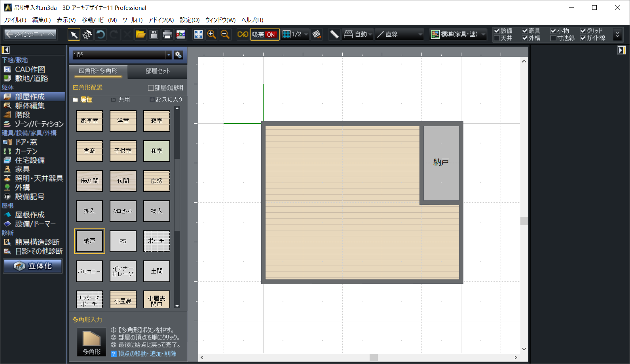The width and height of the screenshot is (630, 364).
Task: Save the plan with the floppy disk icon
Action: click(x=154, y=34)
